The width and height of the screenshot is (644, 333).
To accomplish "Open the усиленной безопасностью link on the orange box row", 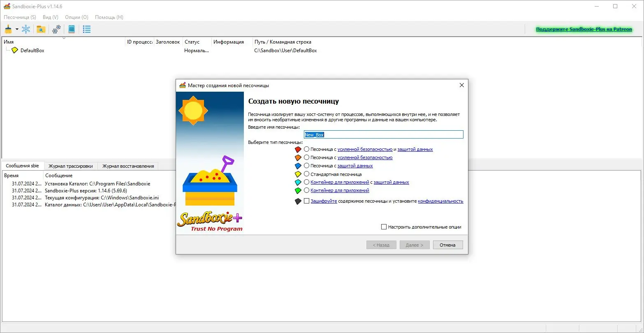I will [365, 157].
